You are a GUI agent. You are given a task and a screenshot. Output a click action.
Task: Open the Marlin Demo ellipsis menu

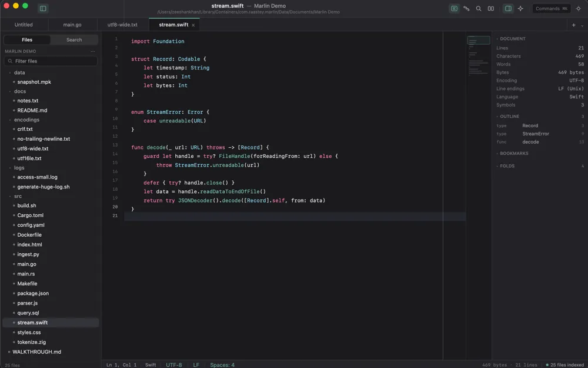(x=93, y=51)
